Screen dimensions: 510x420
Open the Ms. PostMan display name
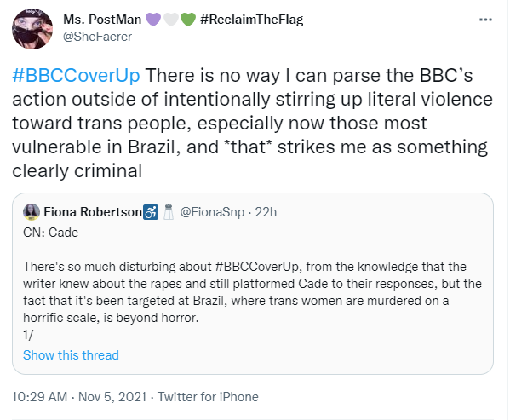click(x=102, y=20)
